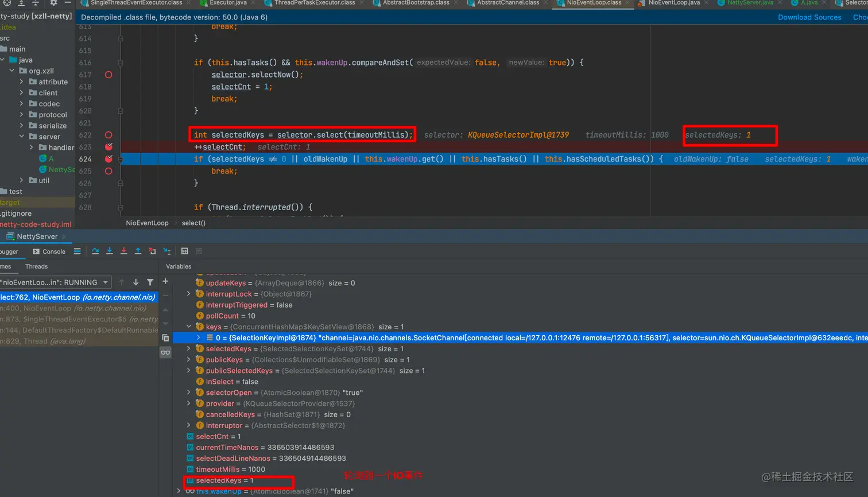Click the Step Out debugger icon

138,251
